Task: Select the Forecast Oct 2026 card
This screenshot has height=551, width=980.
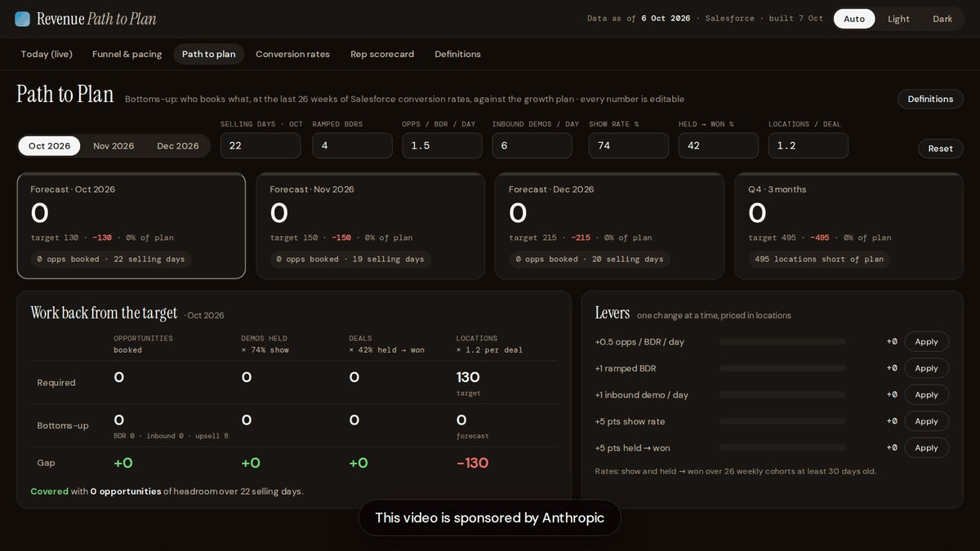Action: (x=131, y=225)
